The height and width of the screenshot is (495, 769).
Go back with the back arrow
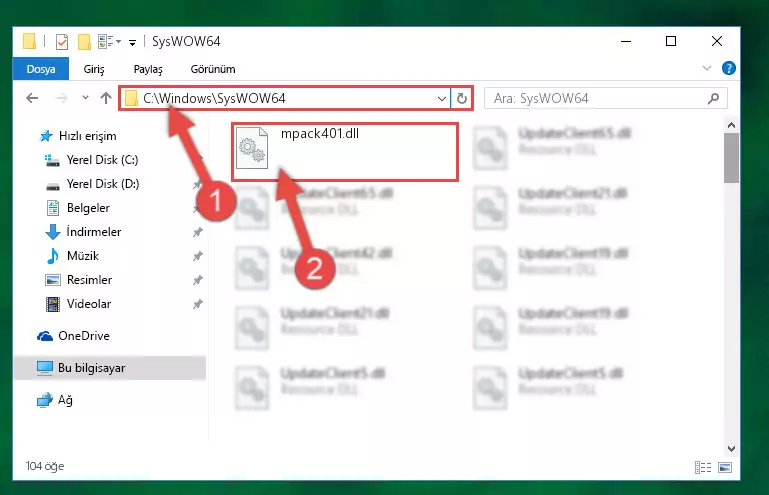pyautogui.click(x=32, y=98)
